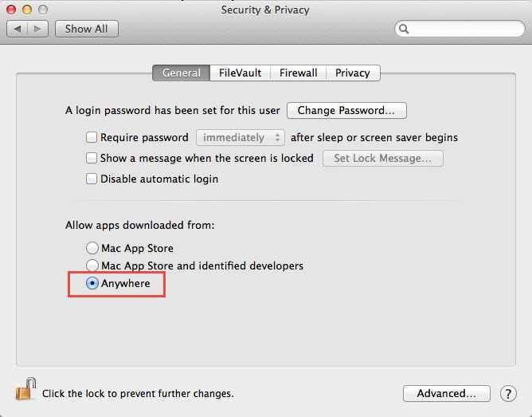Click the magnifying glass search icon

(x=404, y=29)
